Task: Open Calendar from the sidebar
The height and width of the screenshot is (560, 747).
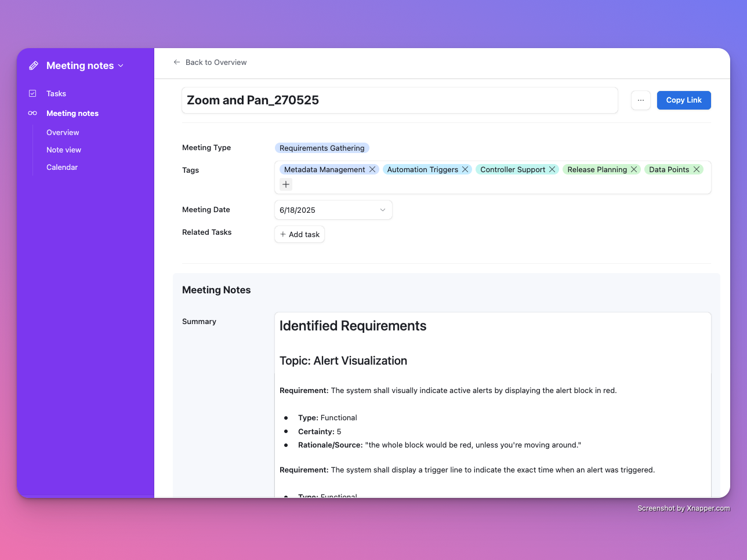Action: point(62,167)
